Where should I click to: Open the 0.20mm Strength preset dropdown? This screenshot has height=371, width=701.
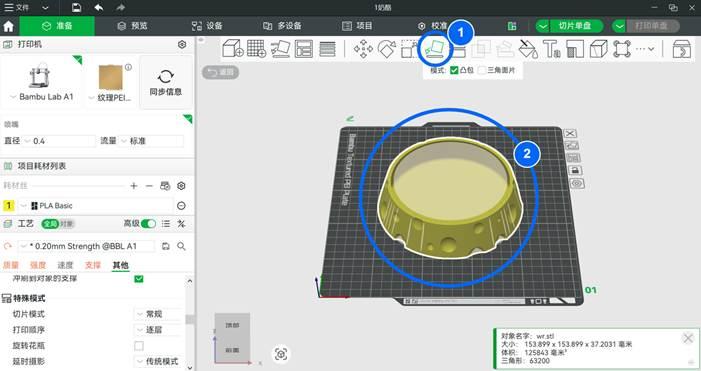coord(87,246)
